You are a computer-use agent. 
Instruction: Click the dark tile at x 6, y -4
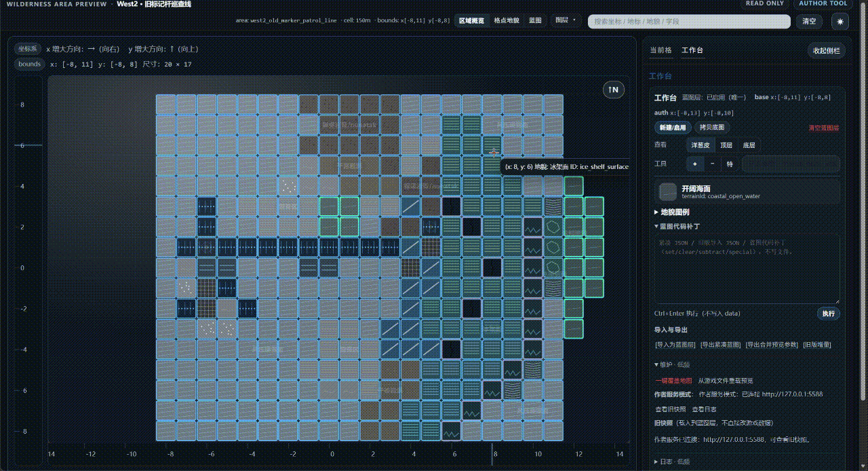click(451, 349)
